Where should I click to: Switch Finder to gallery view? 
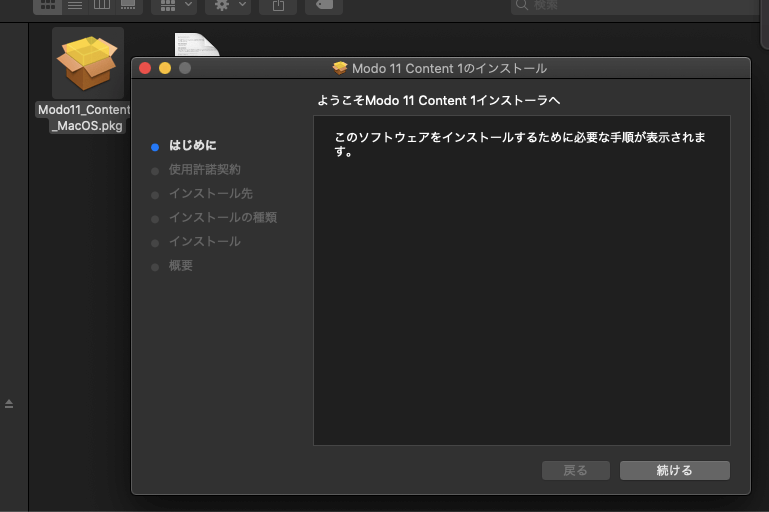point(128,5)
